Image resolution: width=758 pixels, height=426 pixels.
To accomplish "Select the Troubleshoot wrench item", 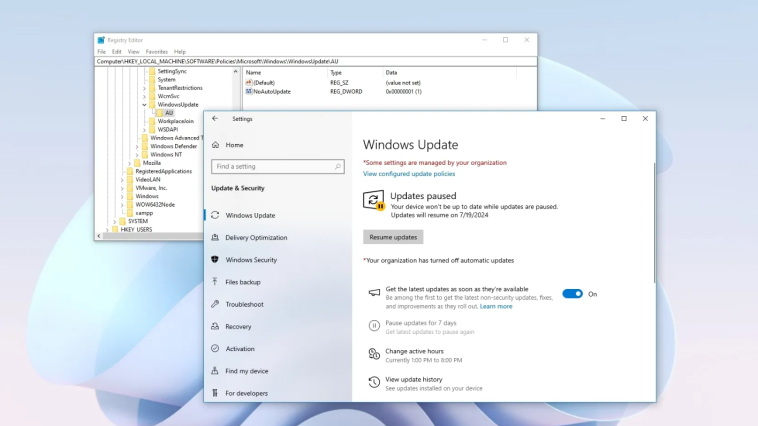I will (x=244, y=304).
